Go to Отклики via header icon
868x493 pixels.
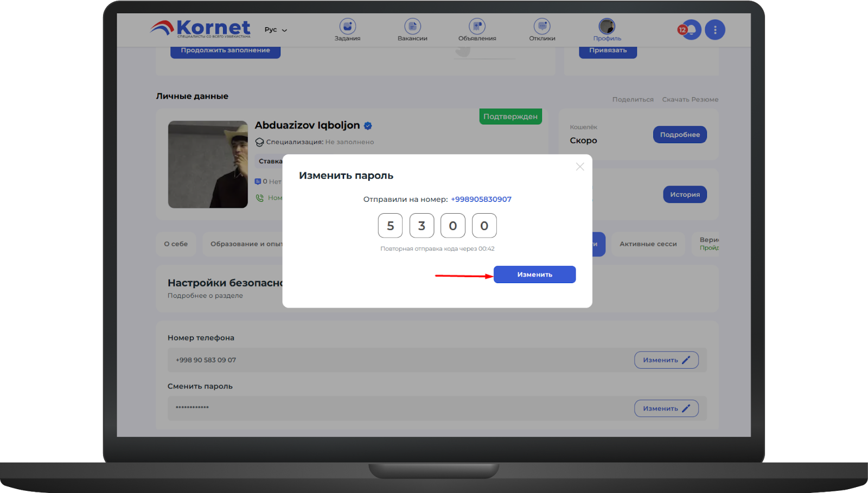click(542, 27)
